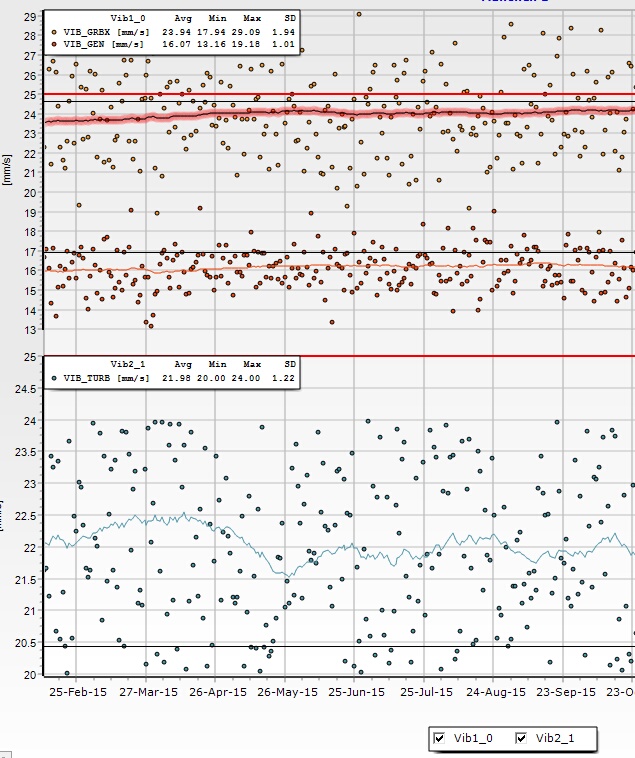Click VIB_GRBX average value 23.94
This screenshot has height=758, width=635.
point(176,32)
